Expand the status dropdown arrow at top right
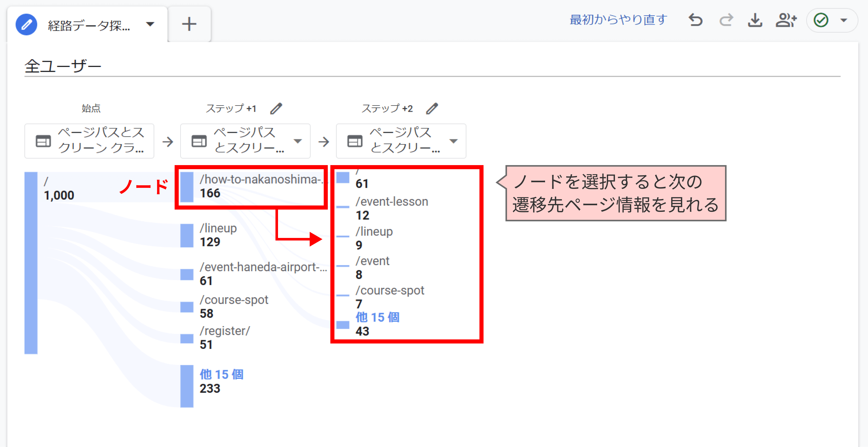This screenshot has width=868, height=447. pyautogui.click(x=844, y=20)
